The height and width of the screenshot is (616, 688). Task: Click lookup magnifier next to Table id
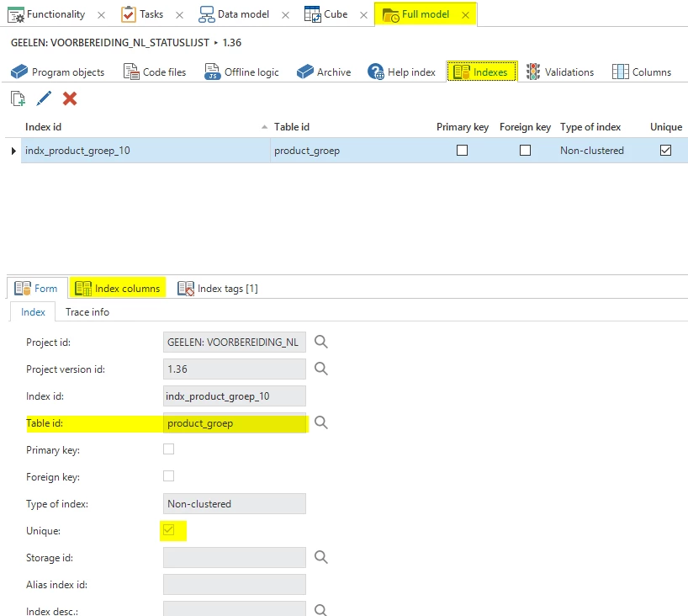pyautogui.click(x=321, y=422)
